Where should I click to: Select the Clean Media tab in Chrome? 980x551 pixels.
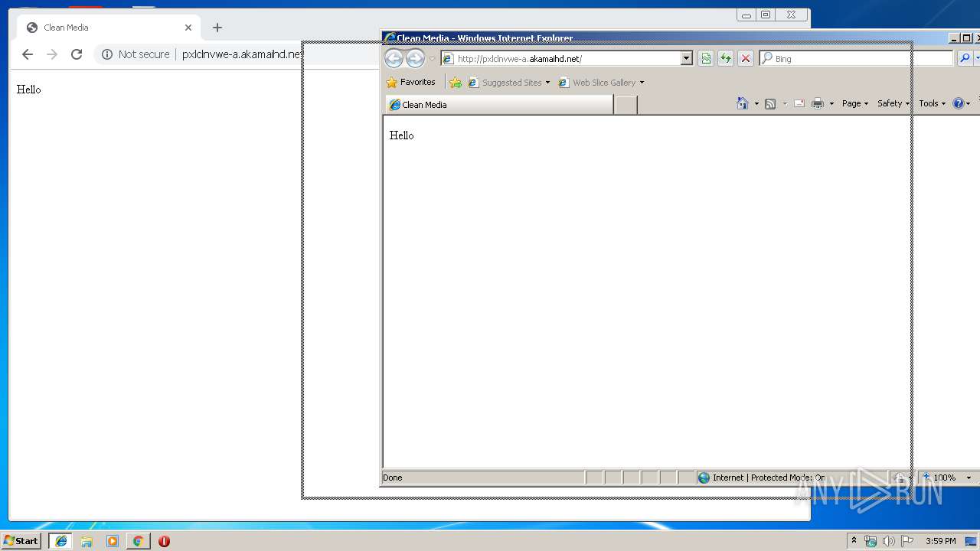109,28
